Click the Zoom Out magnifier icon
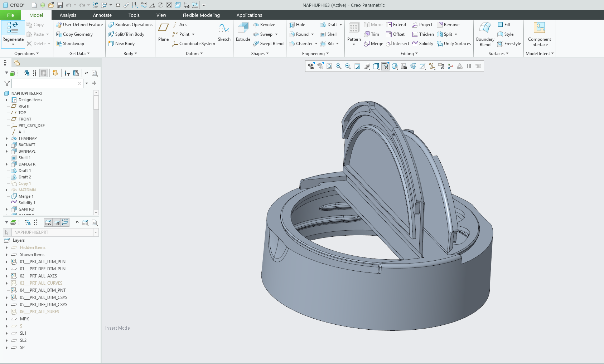The width and height of the screenshot is (604, 364). [x=348, y=66]
